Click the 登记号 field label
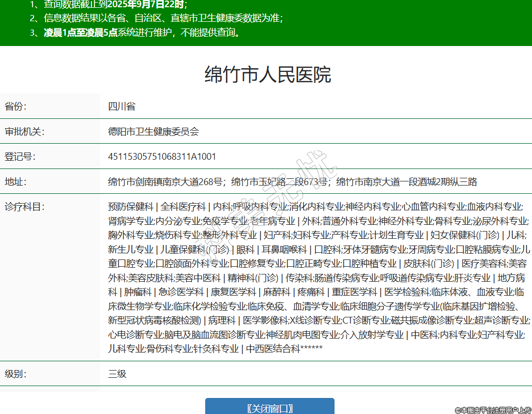This screenshot has height=414, width=532. pyautogui.click(x=20, y=157)
